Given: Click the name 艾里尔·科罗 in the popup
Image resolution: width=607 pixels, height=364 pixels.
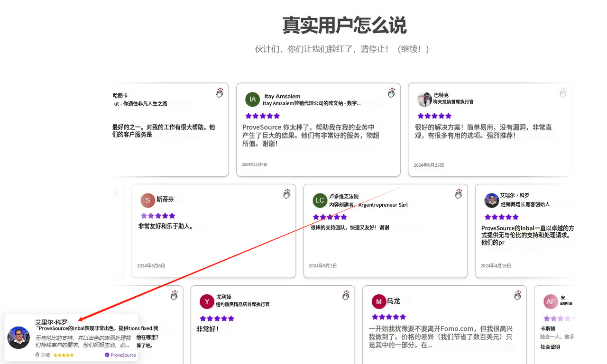Looking at the screenshot, I should (x=51, y=322).
